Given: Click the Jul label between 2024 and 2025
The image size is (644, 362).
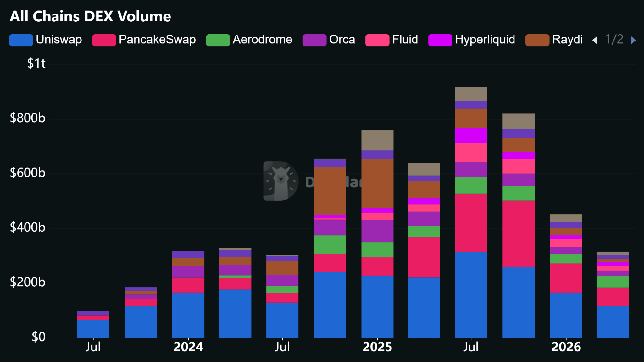Looking at the screenshot, I should click(x=282, y=347).
